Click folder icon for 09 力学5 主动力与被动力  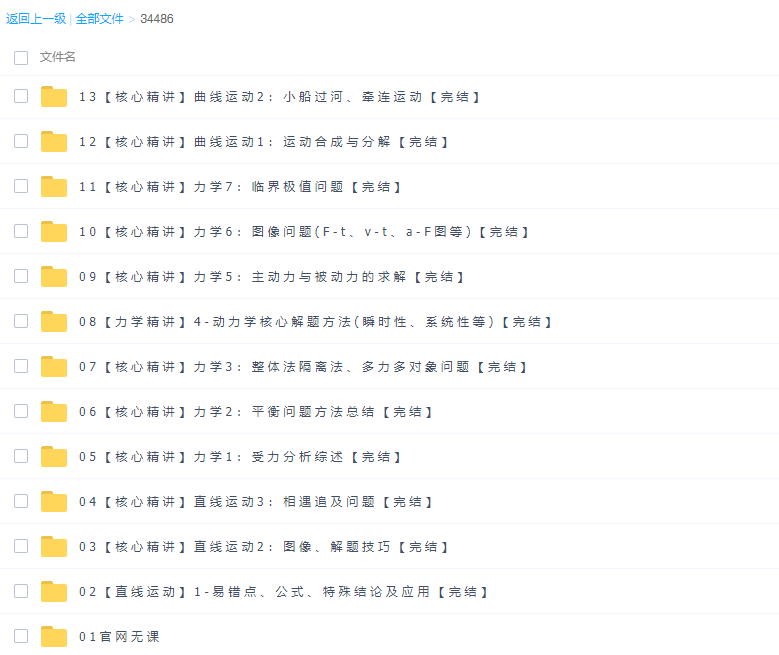(54, 277)
